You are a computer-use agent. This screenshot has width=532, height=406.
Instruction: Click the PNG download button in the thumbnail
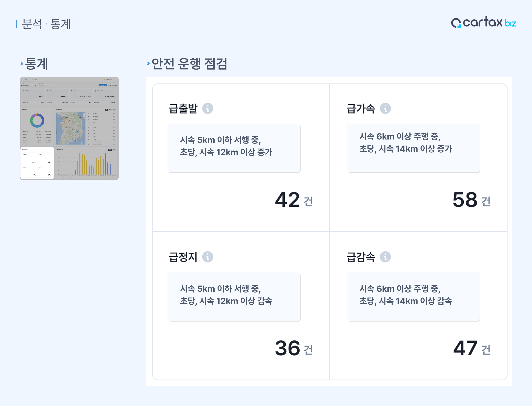pyautogui.click(x=113, y=85)
